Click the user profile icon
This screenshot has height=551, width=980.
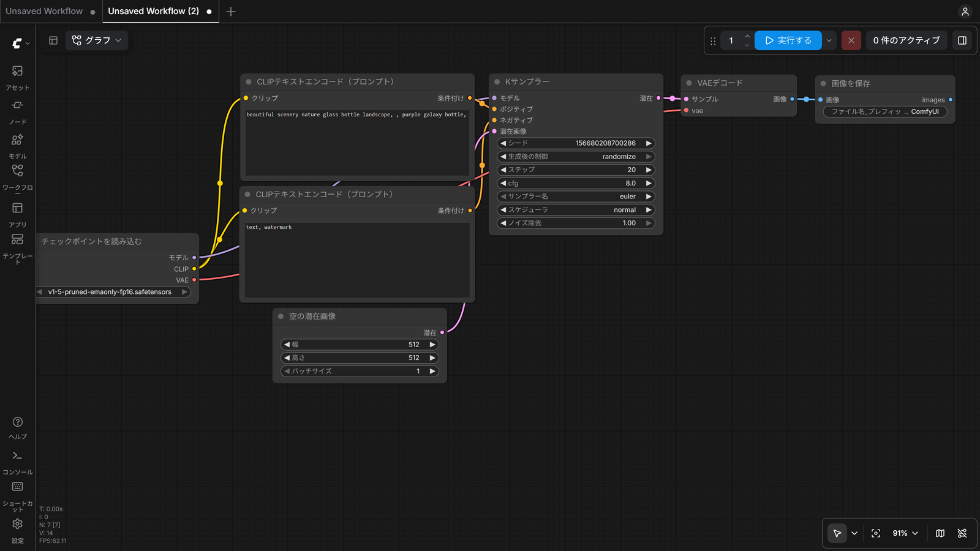(x=965, y=12)
